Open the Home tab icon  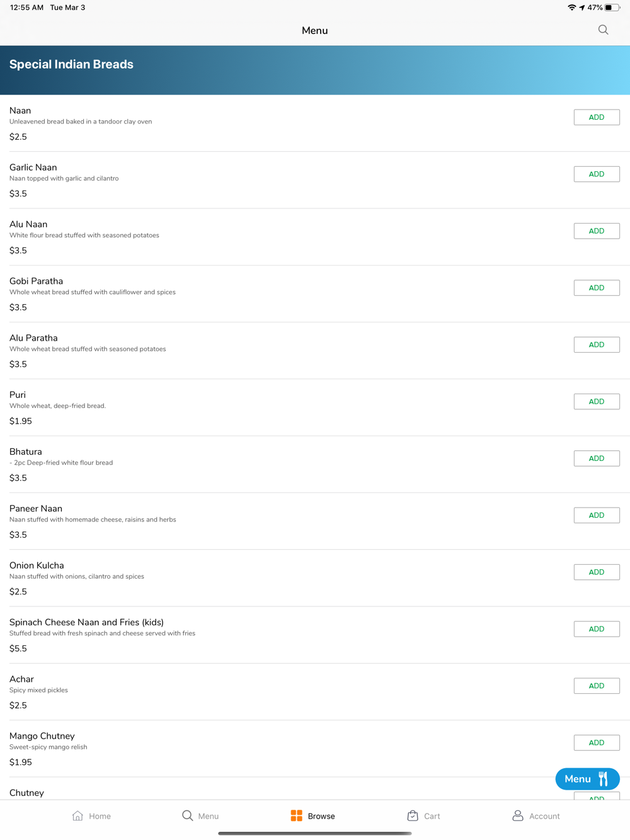(x=77, y=815)
